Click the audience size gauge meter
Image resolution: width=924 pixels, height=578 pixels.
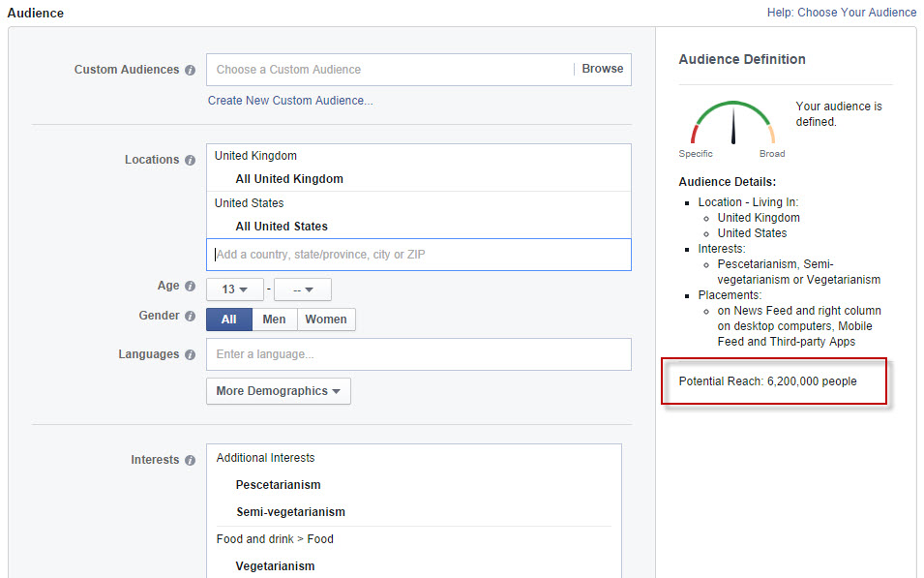732,124
